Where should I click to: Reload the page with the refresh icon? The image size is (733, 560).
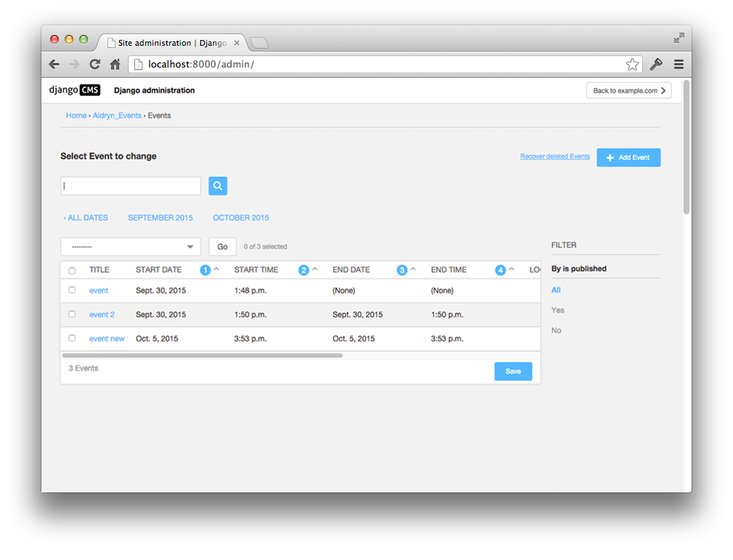94,65
